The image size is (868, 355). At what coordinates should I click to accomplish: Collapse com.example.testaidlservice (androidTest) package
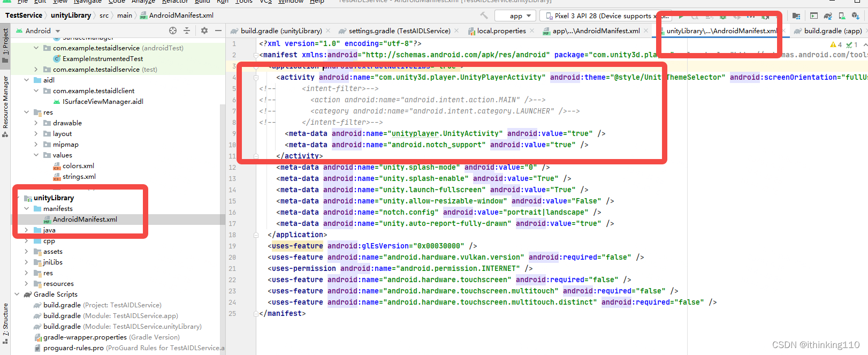click(x=36, y=48)
